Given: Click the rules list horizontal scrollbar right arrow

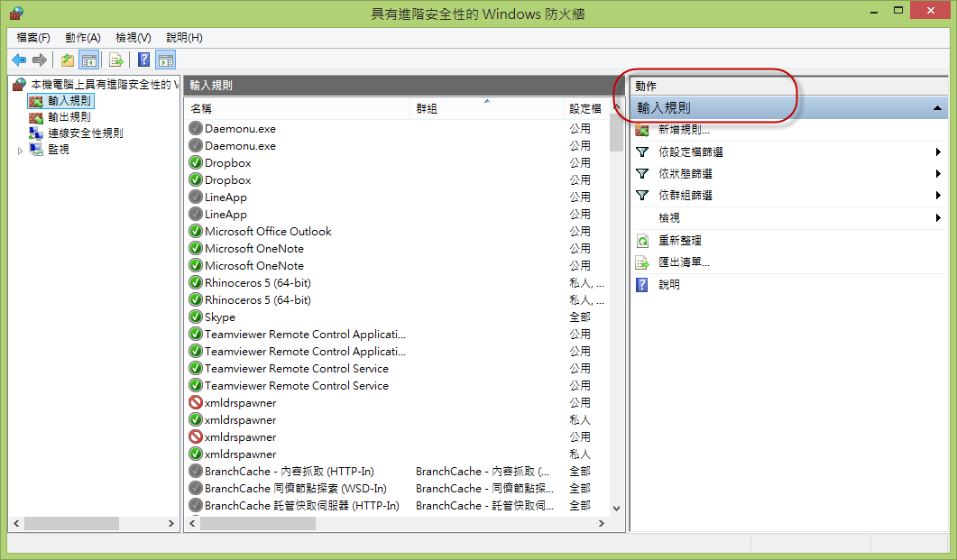Looking at the screenshot, I should point(602,523).
